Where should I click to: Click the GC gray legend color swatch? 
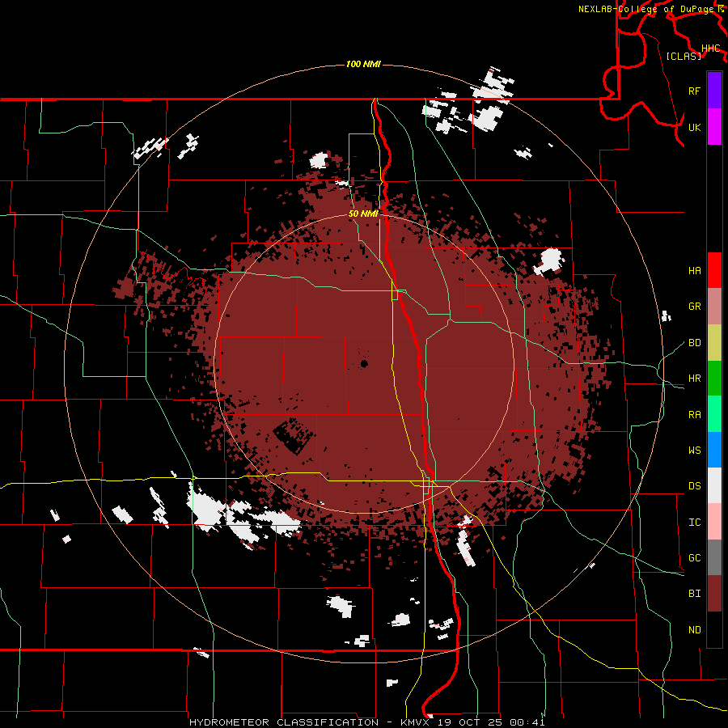714,557
